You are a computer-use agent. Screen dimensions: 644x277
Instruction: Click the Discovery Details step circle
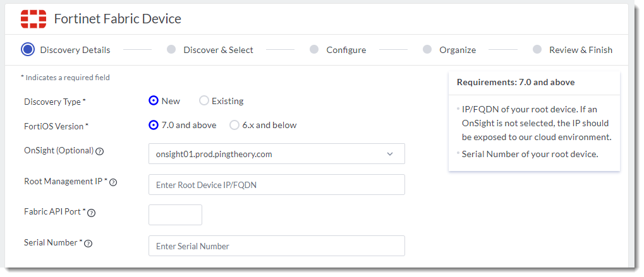coord(27,49)
